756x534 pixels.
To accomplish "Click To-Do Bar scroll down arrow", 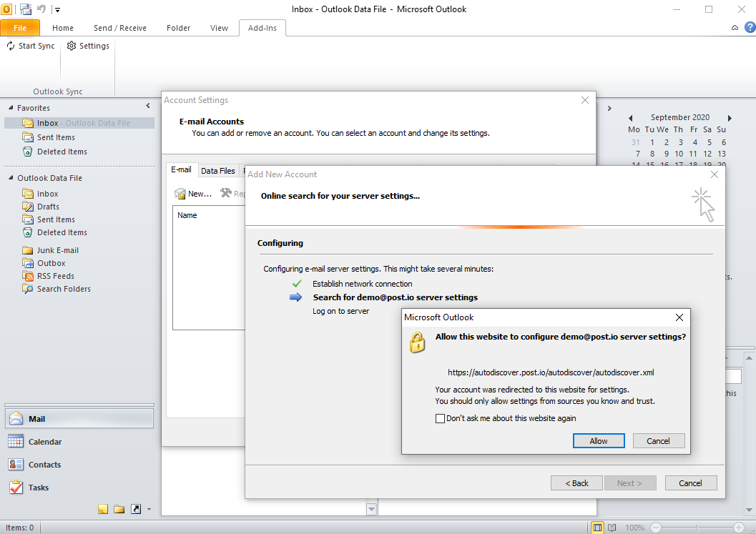I will [x=749, y=510].
